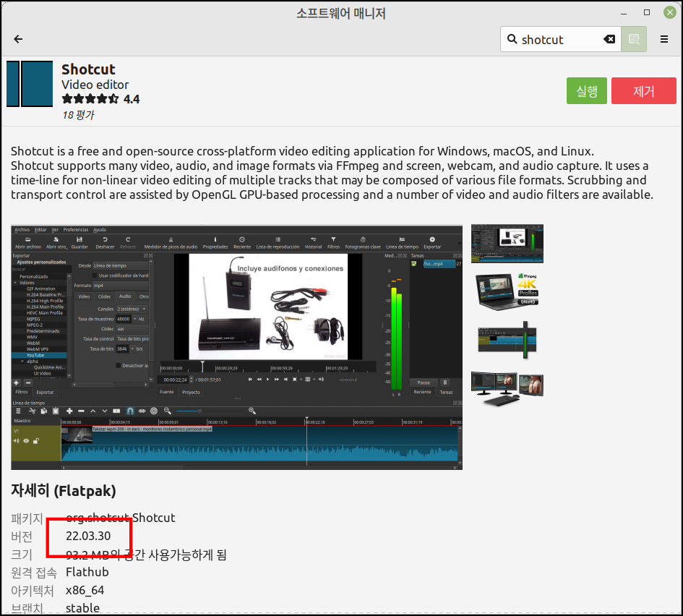
Task: Maximize the Software Manager window
Action: (646, 12)
